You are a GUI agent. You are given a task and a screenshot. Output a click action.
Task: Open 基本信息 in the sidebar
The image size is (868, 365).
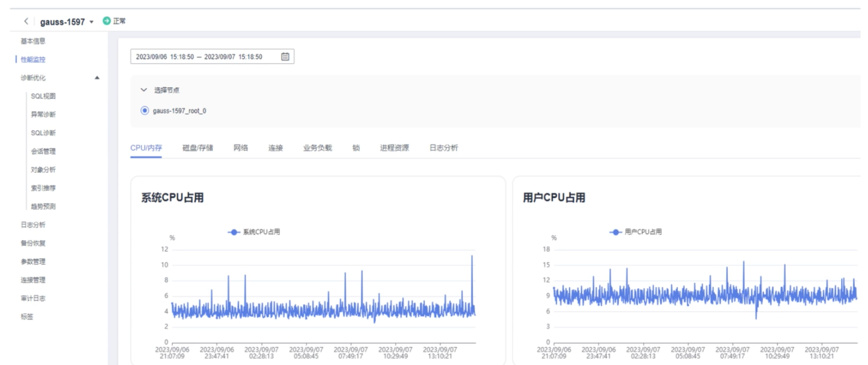click(33, 41)
